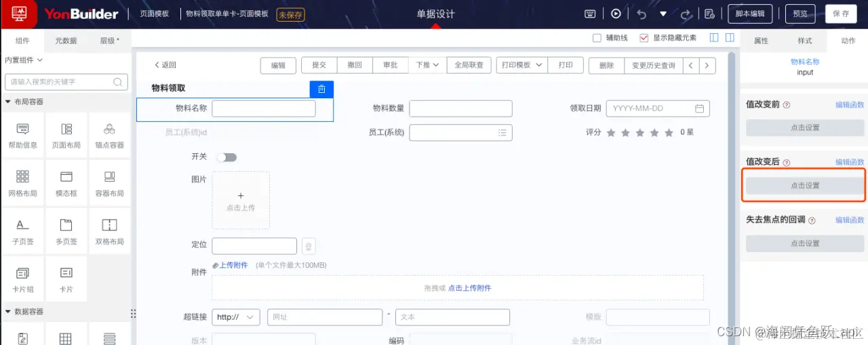868x345 pixels.
Task: Add the 帮助信息 component
Action: 22,135
